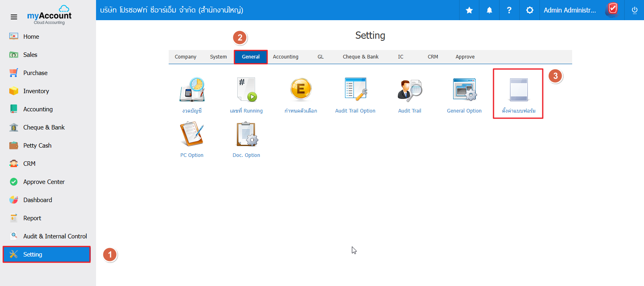Click the power logout icon
Screen dimensions: 644x286
(634, 10)
